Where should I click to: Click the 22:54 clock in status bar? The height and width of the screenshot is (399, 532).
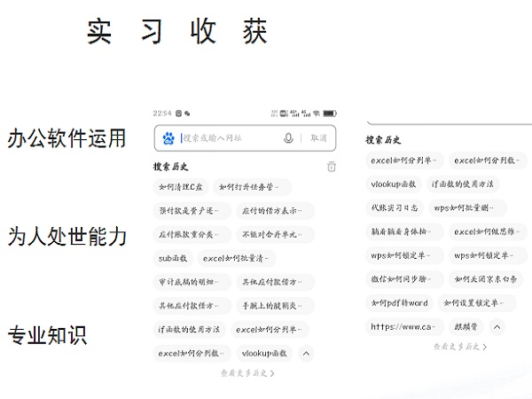point(162,113)
